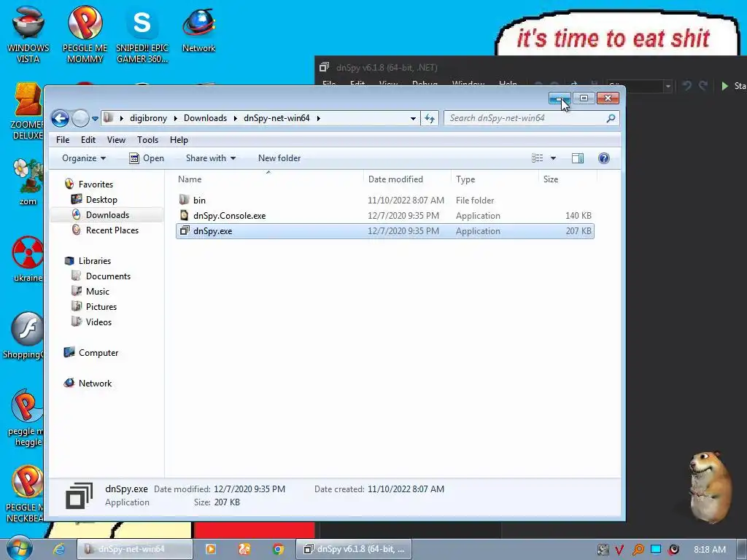Go back with the Explorer back arrow
This screenshot has width=747, height=560.
(x=60, y=118)
